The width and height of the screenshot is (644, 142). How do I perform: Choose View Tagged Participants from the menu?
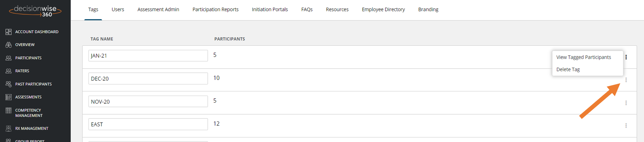coord(583,57)
